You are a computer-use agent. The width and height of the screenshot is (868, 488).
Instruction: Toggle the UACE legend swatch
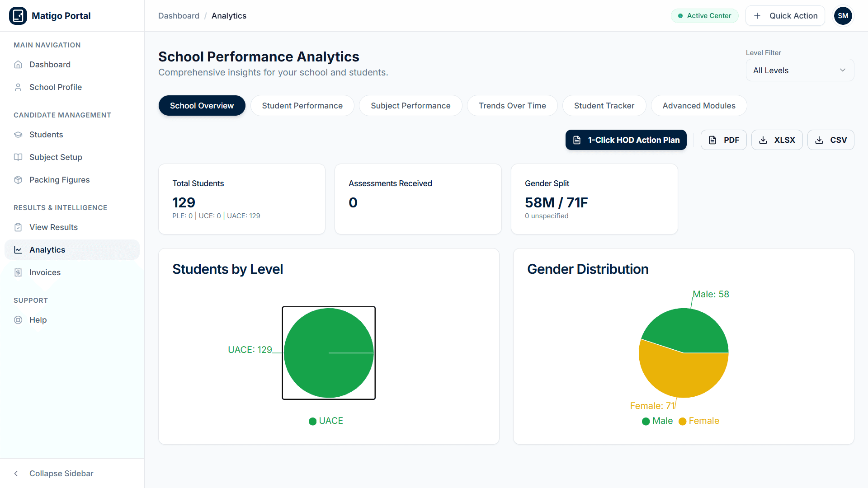[x=312, y=422]
